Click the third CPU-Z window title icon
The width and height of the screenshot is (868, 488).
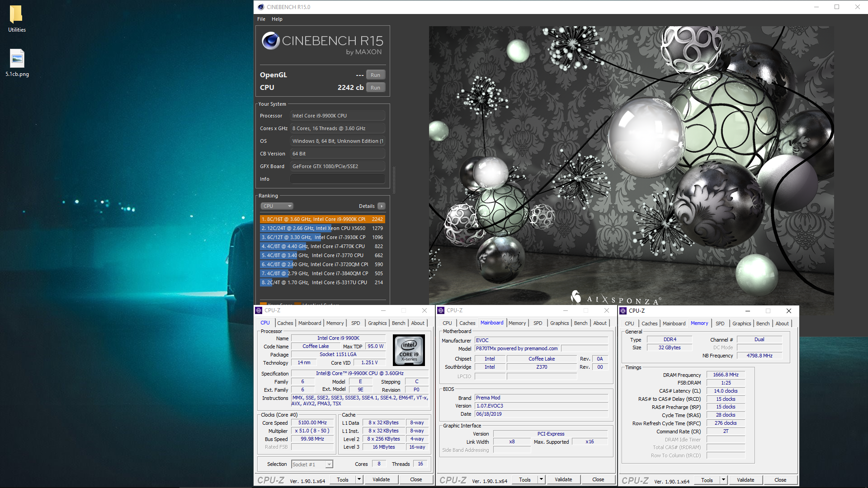click(x=623, y=311)
